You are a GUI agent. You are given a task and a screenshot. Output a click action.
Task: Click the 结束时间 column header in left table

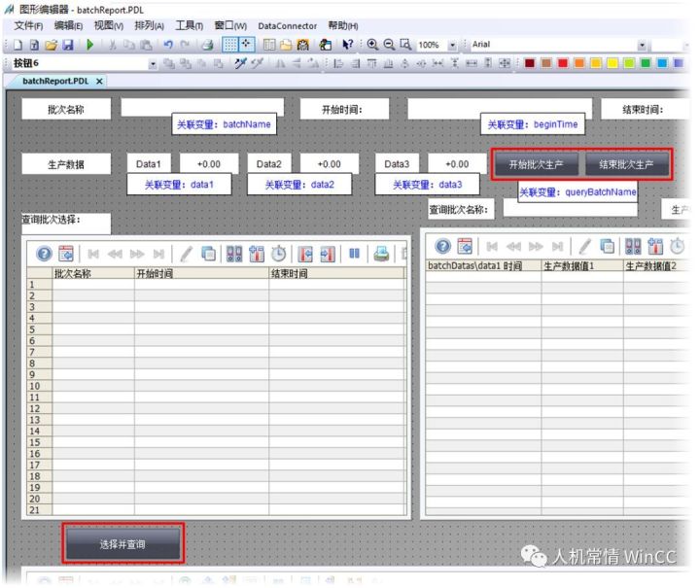coord(336,273)
